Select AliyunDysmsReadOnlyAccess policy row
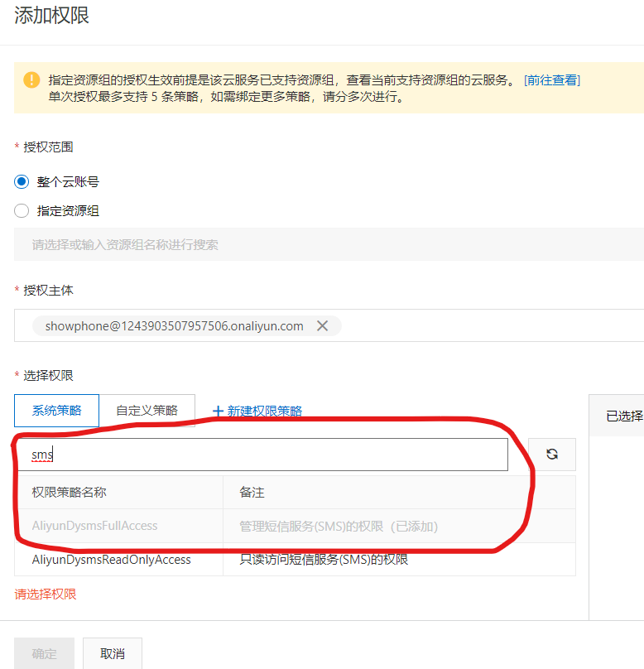 [x=296, y=560]
